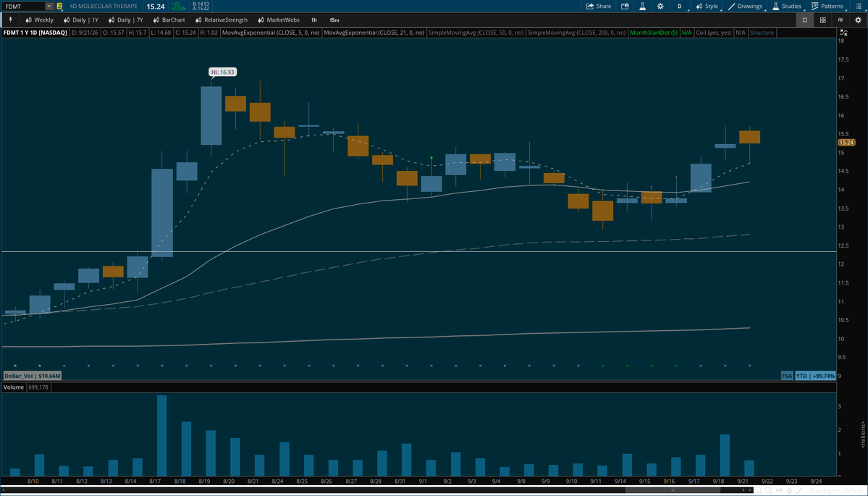Screen dimensions: 868x496
Task: Click the Structure study label
Action: point(762,33)
